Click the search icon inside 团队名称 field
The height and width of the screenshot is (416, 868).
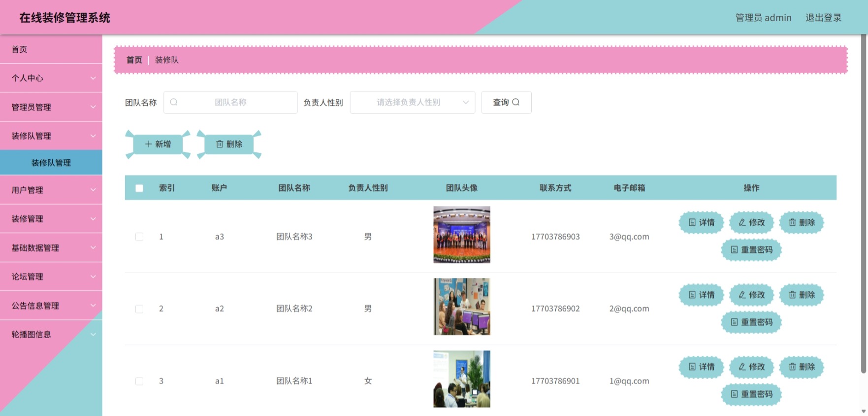[x=174, y=102]
